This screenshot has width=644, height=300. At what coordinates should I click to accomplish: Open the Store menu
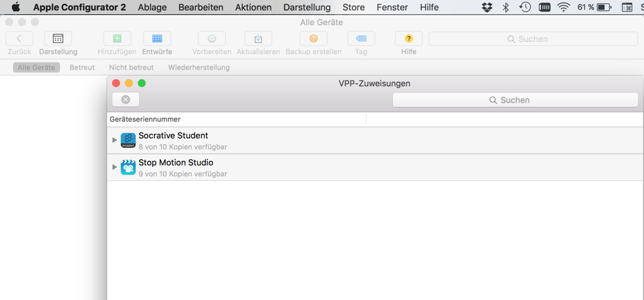click(354, 7)
